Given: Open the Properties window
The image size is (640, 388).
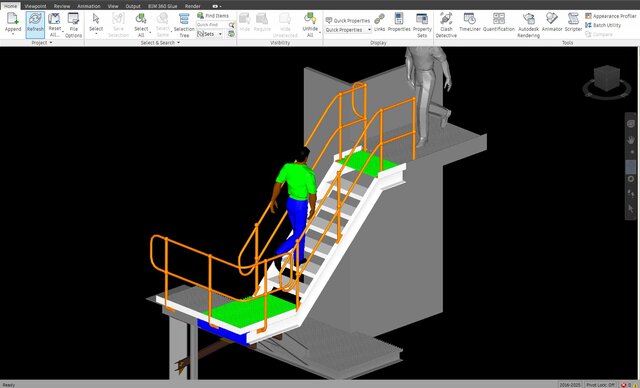Looking at the screenshot, I should click(x=399, y=22).
